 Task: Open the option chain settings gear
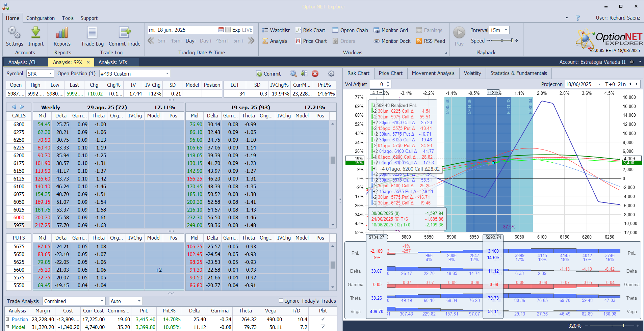(331, 74)
